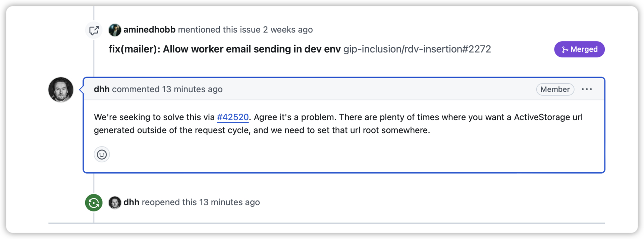Click the Member badge label
The height and width of the screenshot is (239, 644).
555,89
